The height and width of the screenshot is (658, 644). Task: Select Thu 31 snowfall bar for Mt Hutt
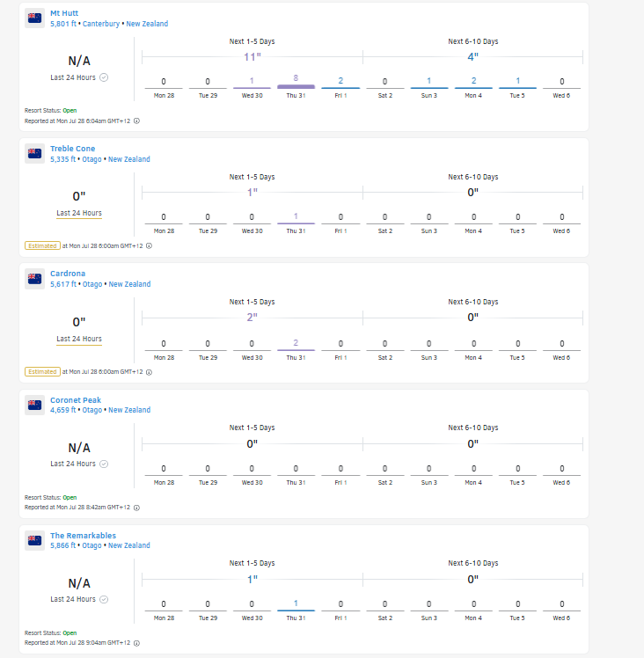pyautogui.click(x=296, y=86)
